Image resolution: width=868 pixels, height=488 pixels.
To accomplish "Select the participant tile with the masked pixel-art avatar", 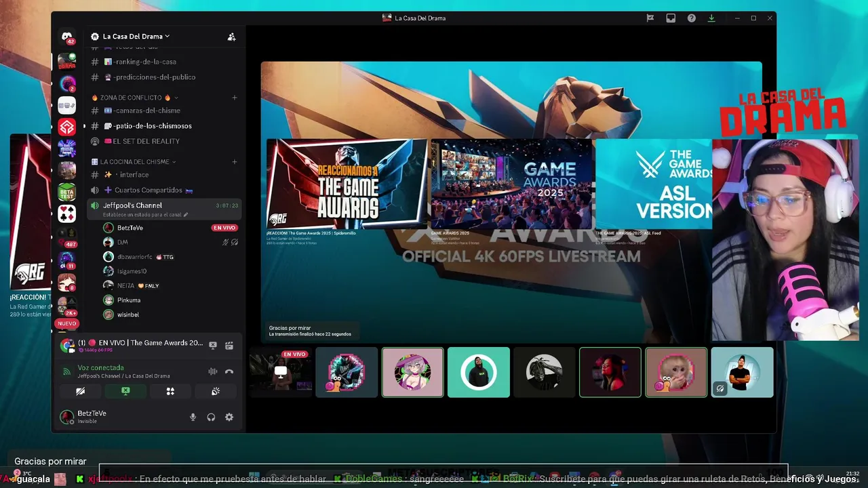I will (347, 372).
